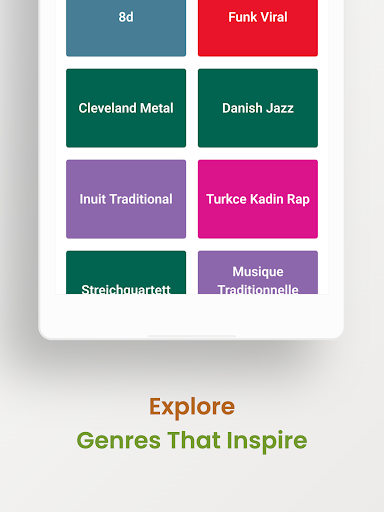Screen dimensions: 384x512
Task: Click the '8d' label on blue tile
Action: (126, 17)
